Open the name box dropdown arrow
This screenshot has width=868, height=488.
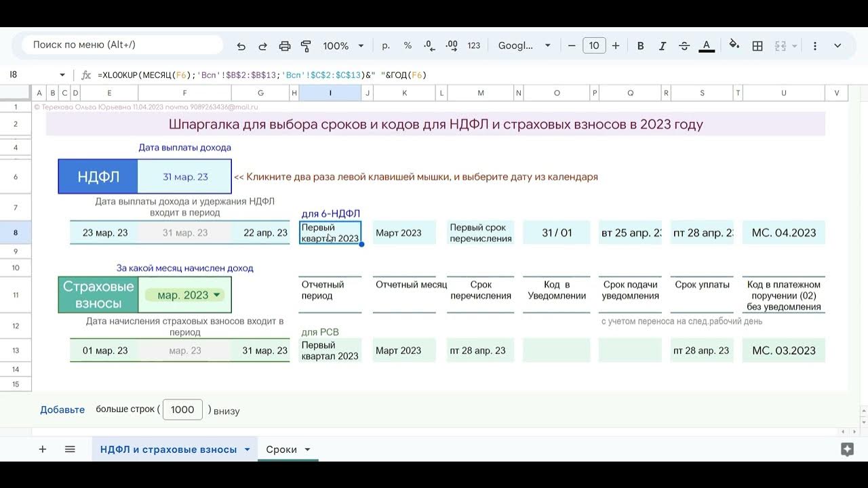[x=62, y=75]
